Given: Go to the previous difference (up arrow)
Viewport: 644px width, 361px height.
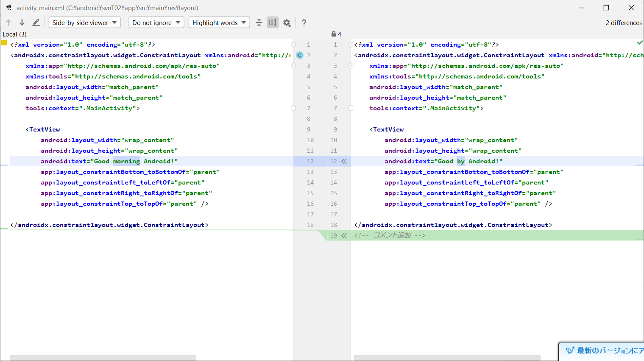Looking at the screenshot, I should (8, 22).
